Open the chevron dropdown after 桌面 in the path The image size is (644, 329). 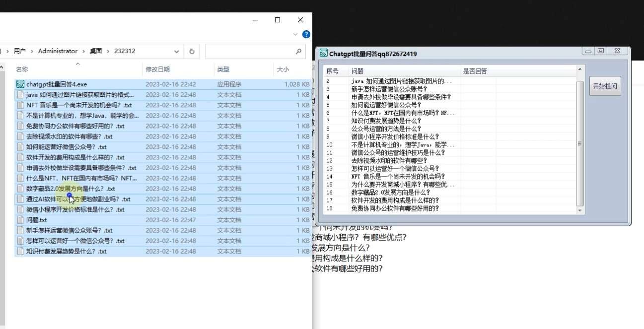click(108, 51)
